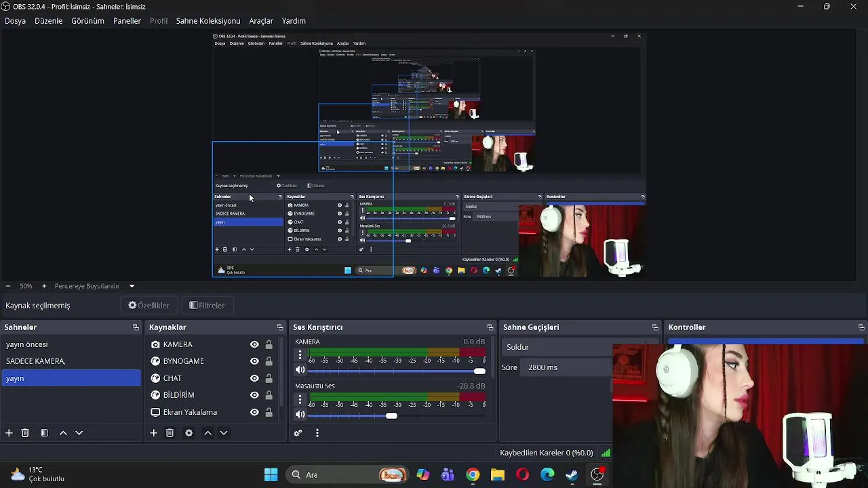Open Chrome from the taskbar
The height and width of the screenshot is (488, 868).
(473, 475)
